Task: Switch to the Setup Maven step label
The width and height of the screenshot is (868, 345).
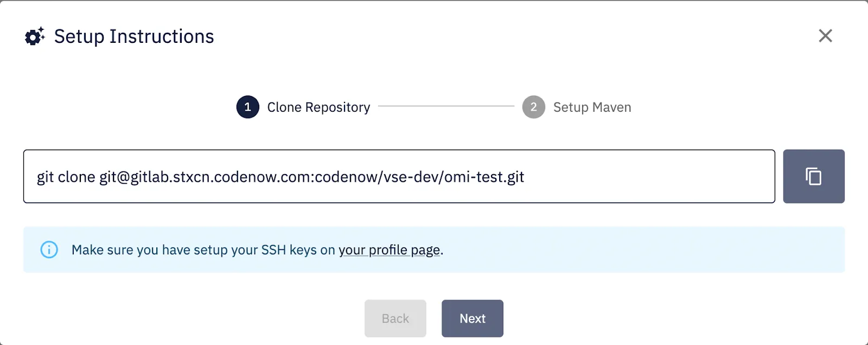Action: (592, 107)
